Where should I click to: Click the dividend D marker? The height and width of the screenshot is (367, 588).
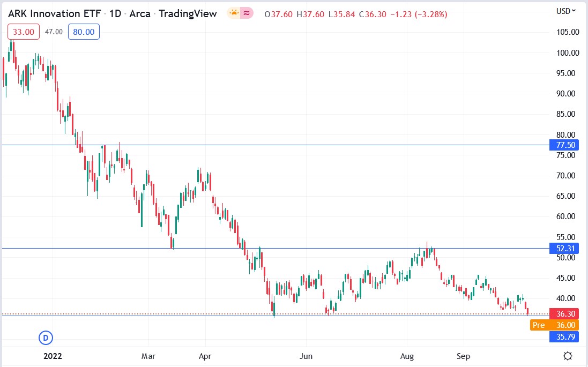pos(46,338)
